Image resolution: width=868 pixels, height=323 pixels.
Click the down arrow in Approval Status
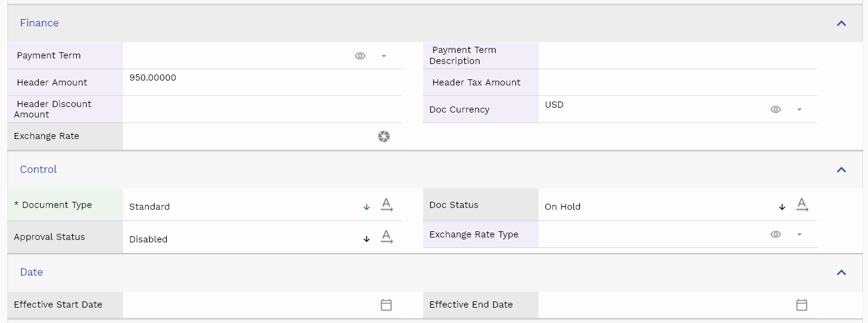[367, 239]
